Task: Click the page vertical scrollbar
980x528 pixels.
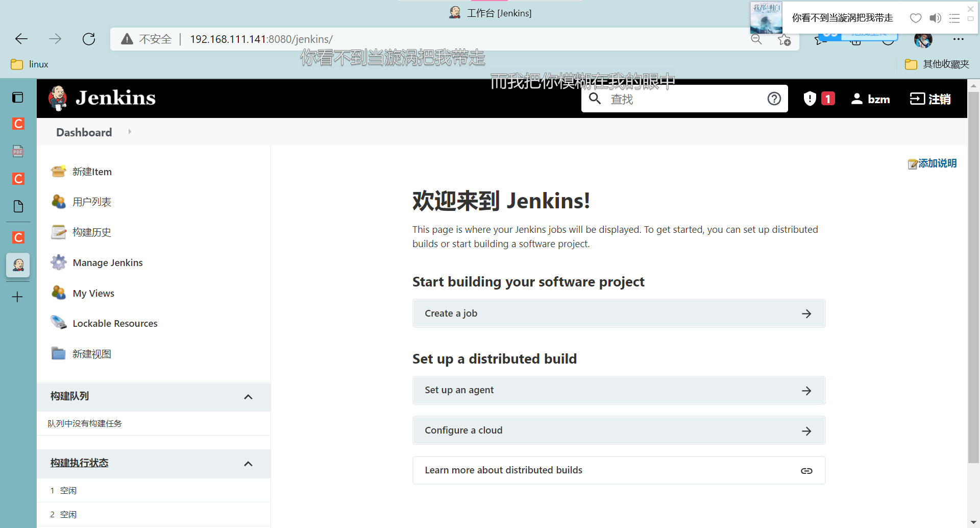Action: tap(973, 277)
